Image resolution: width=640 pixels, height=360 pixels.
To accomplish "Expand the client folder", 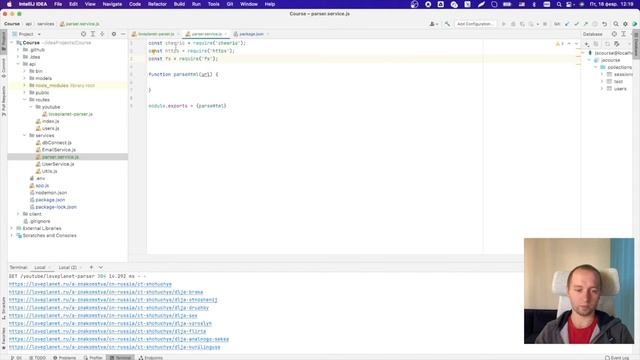I will point(18,214).
